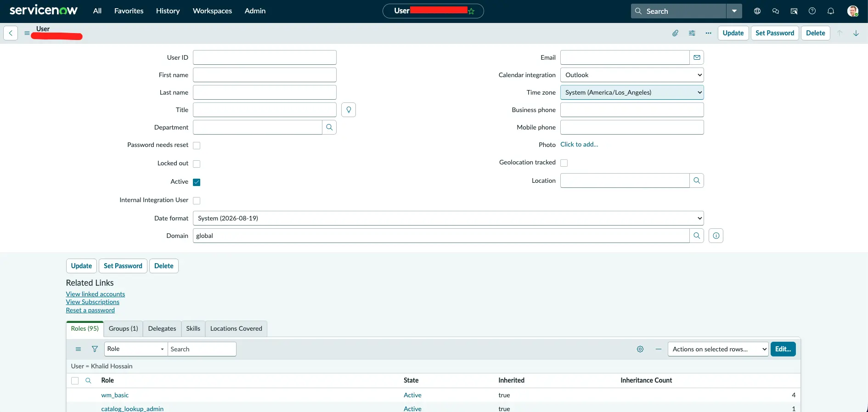The width and height of the screenshot is (868, 412).
Task: Open the application scope globe icon
Action: (x=757, y=11)
